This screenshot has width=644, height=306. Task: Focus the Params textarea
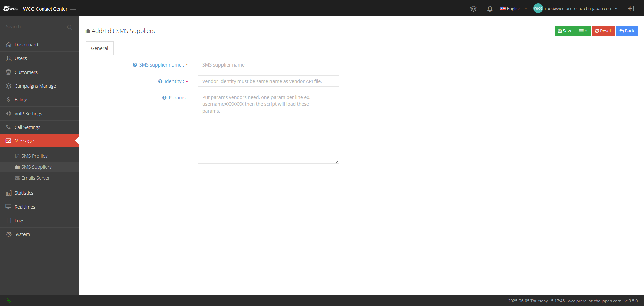[268, 128]
